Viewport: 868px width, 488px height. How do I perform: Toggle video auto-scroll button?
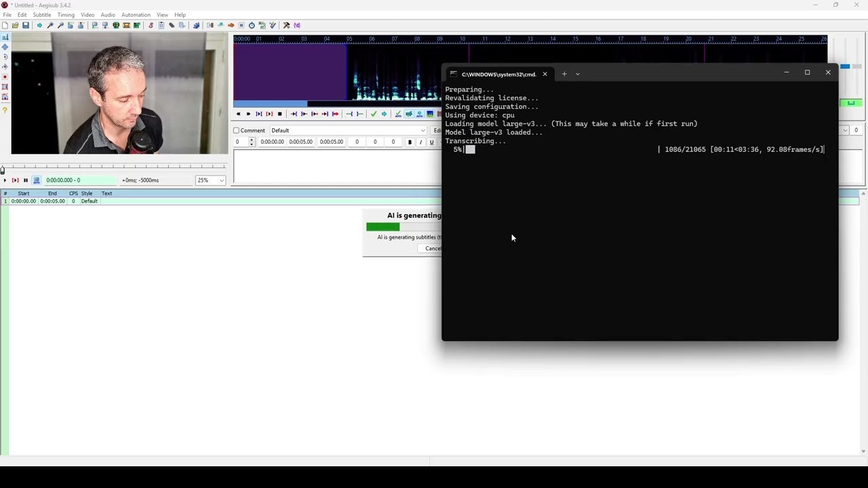[x=37, y=180]
